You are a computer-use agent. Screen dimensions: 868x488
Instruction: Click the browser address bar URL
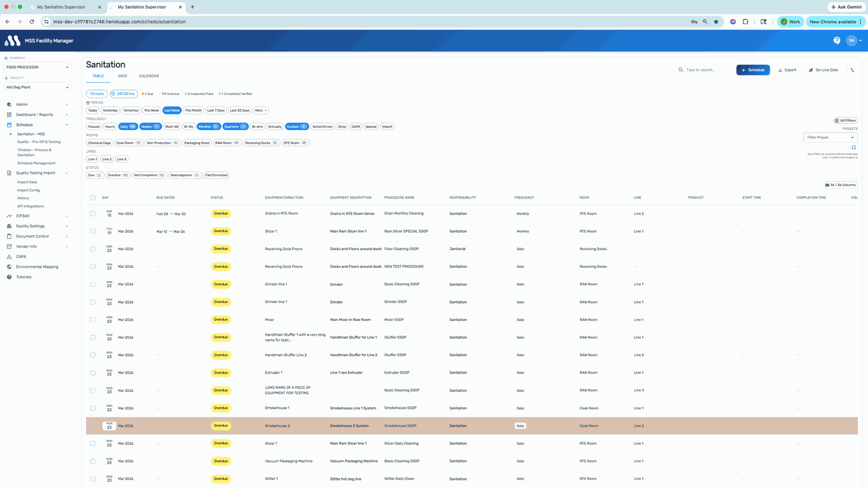[x=119, y=22]
